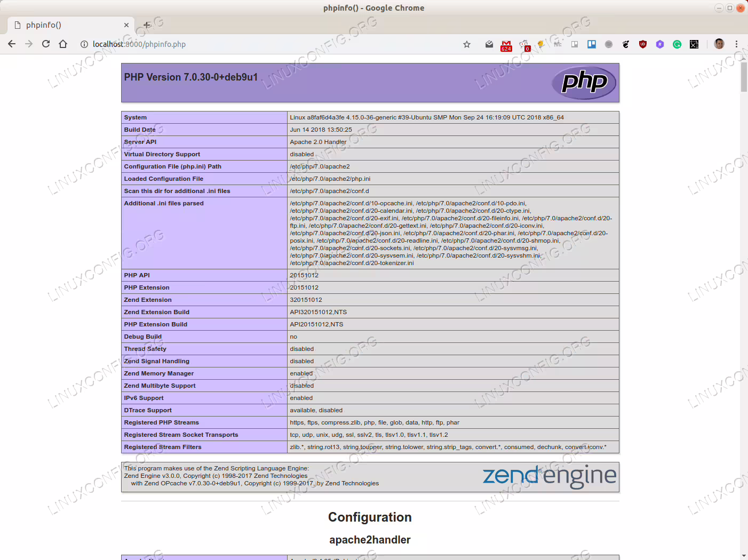Viewport: 748px width, 560px height.
Task: Open the Spotify extension icon
Action: [609, 44]
